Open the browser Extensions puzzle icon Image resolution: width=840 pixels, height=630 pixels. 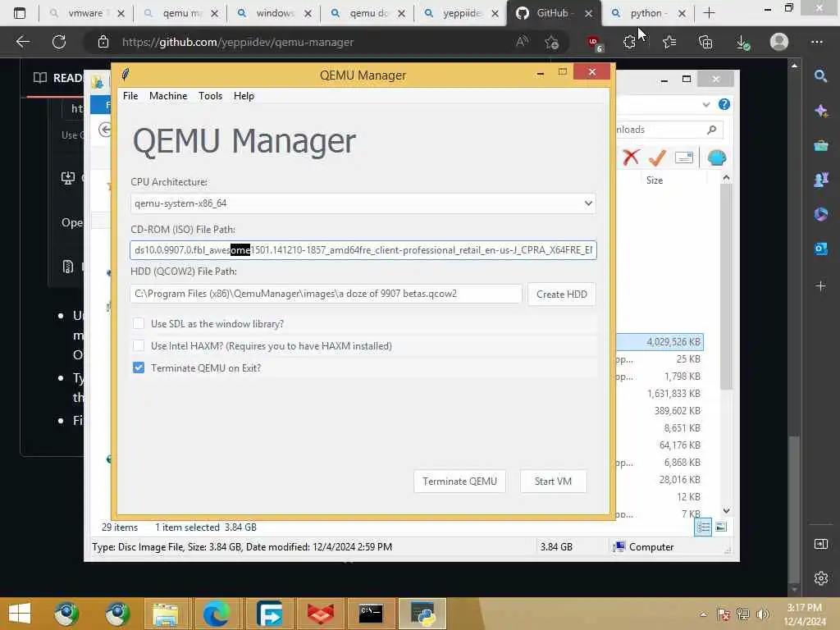click(x=630, y=42)
